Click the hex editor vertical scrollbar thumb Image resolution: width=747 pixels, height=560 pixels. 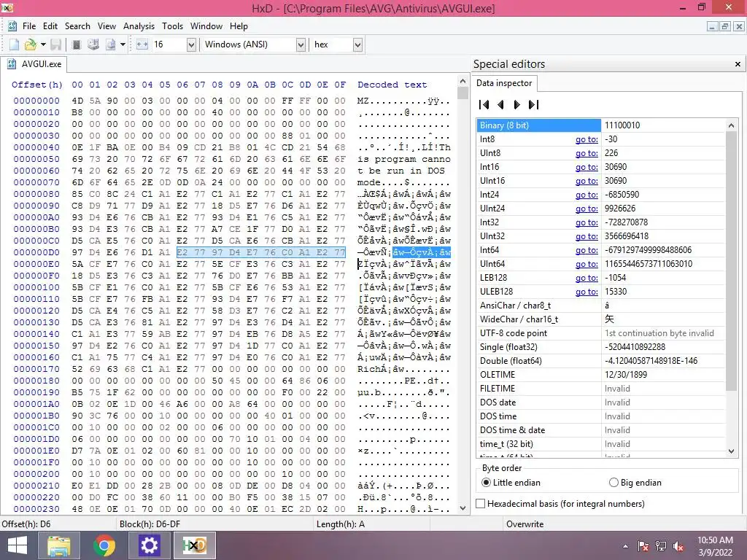[x=462, y=93]
